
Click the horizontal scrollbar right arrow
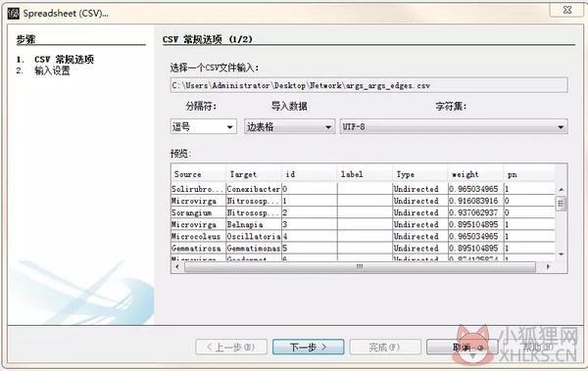click(x=548, y=267)
